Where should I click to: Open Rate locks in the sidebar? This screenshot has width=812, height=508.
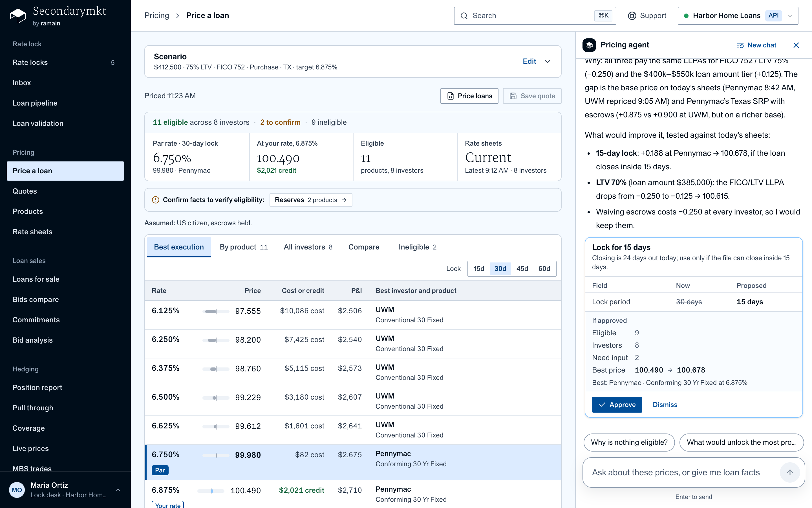(x=65, y=62)
